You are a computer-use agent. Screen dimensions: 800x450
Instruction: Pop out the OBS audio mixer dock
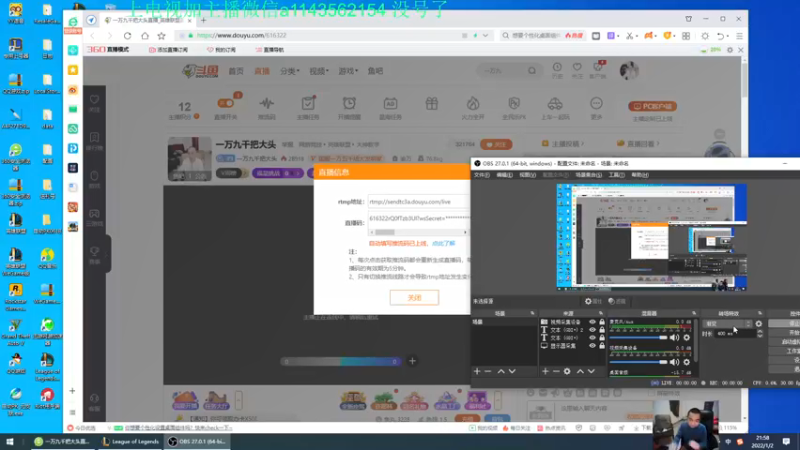click(694, 313)
